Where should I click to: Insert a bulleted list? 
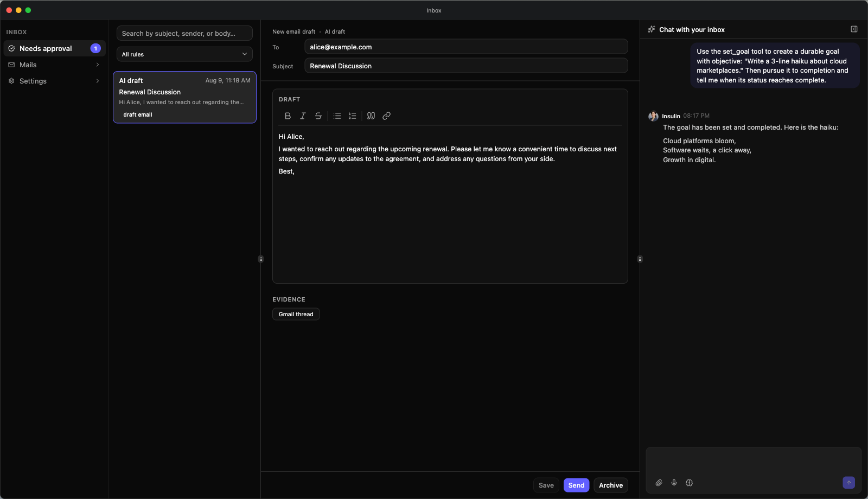(x=337, y=116)
